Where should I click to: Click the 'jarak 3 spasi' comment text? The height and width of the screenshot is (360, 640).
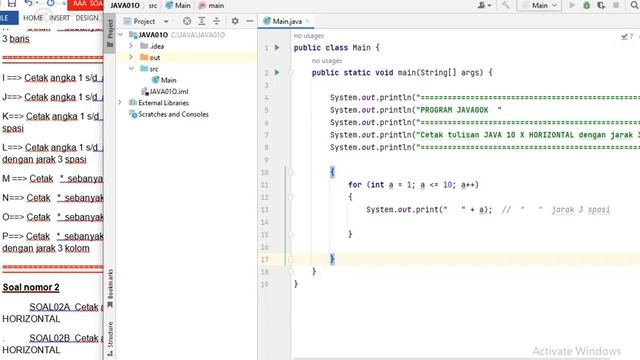pyautogui.click(x=581, y=210)
